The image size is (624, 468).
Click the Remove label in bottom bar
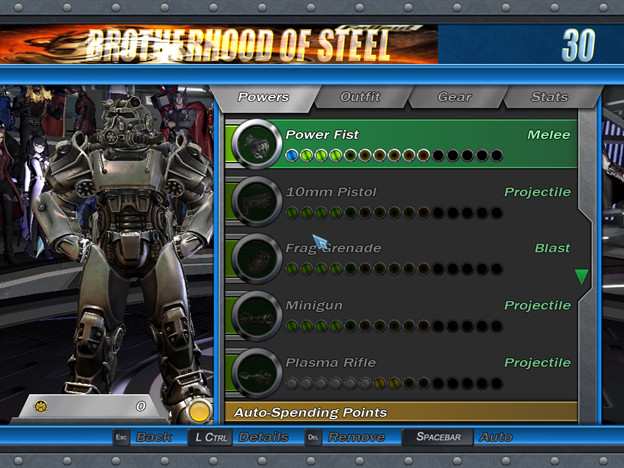click(356, 437)
